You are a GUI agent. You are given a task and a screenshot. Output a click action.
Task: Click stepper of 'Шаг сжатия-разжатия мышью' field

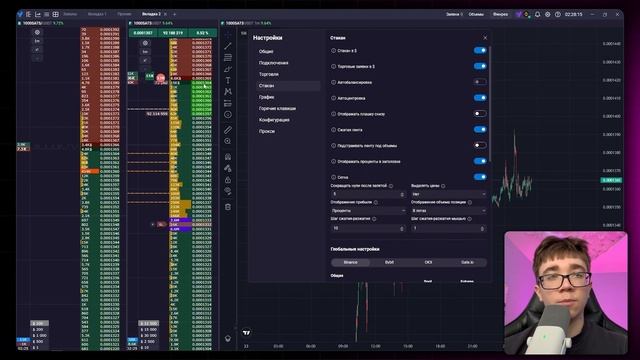[482, 229]
